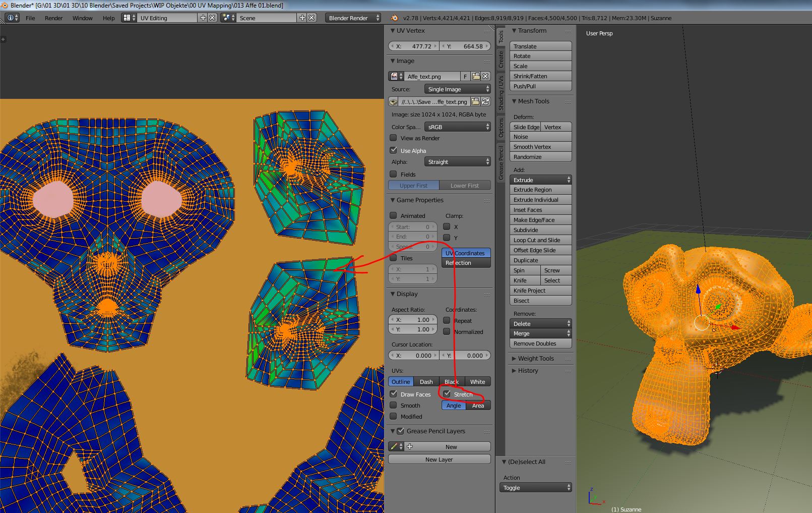Enable the View as Render checkbox
This screenshot has height=513, width=812.
[x=394, y=138]
